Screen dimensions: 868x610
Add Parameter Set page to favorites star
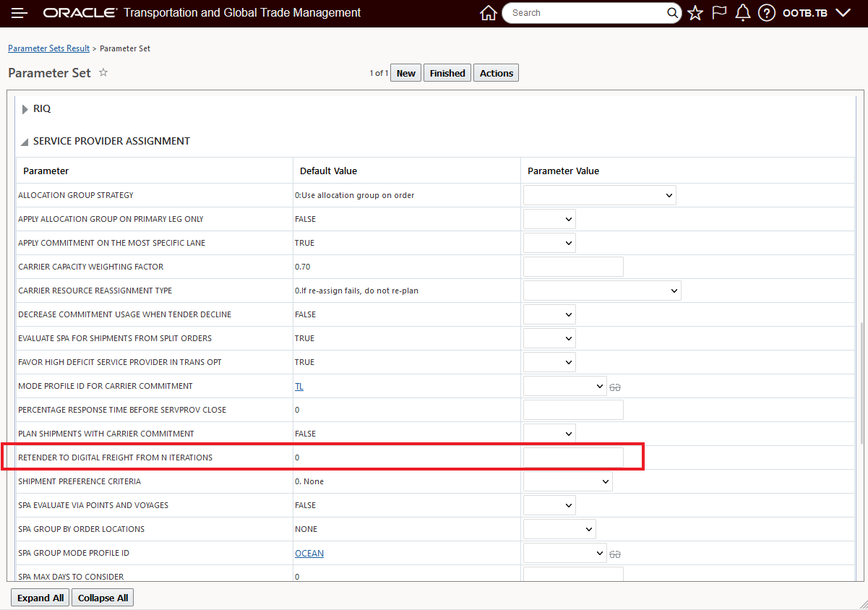click(x=103, y=72)
